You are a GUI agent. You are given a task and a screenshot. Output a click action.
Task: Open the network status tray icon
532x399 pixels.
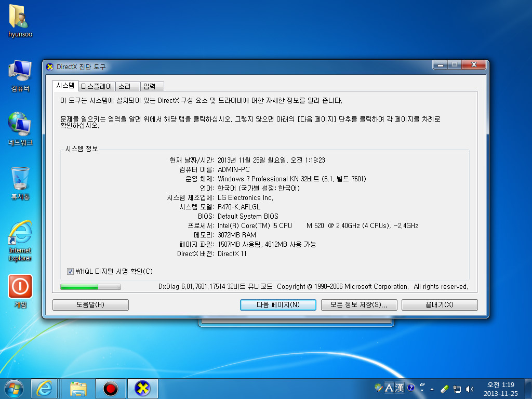pyautogui.click(x=457, y=389)
